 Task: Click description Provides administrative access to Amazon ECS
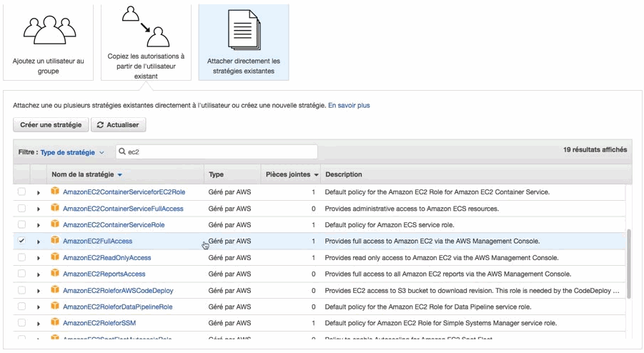pos(412,209)
